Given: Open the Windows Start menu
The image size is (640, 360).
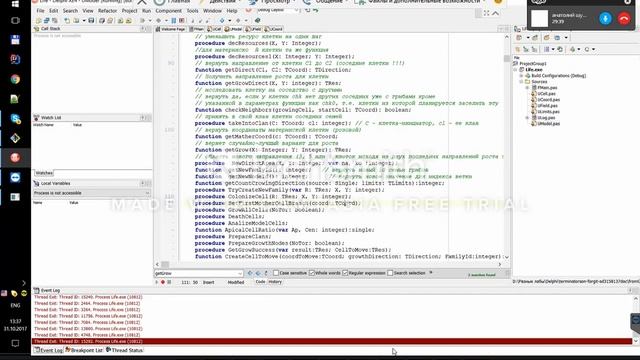Looking at the screenshot, I should point(15,4).
